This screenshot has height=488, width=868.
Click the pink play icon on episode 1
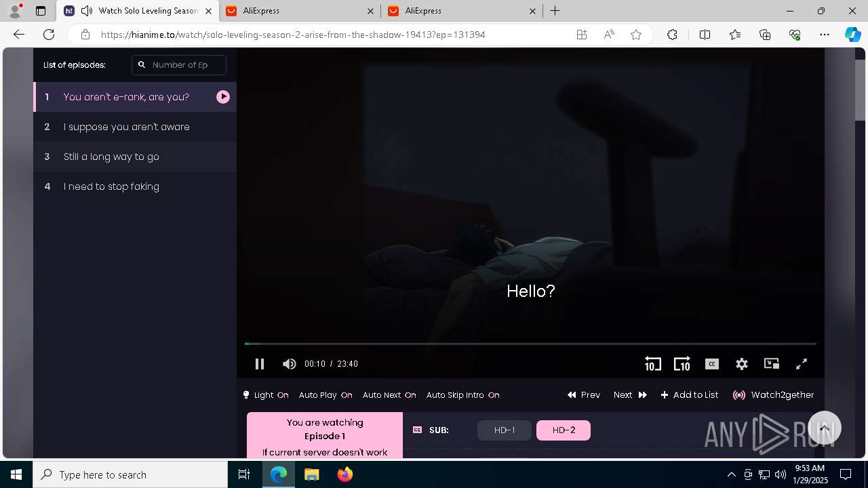pos(223,97)
